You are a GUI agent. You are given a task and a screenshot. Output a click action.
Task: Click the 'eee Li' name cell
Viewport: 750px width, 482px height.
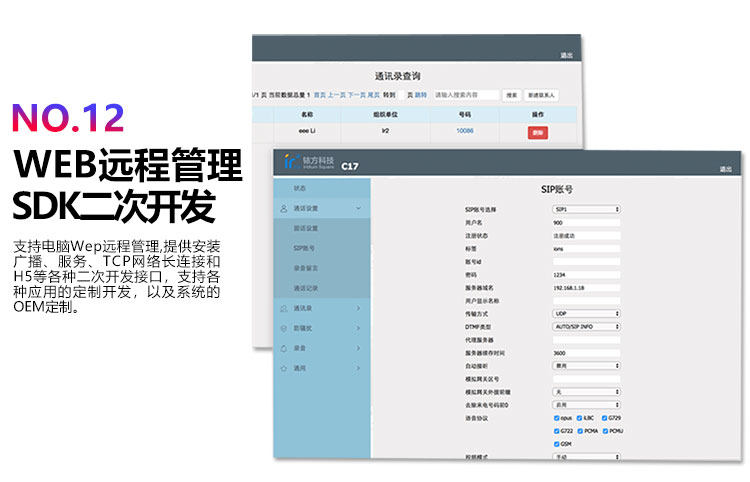(x=307, y=131)
